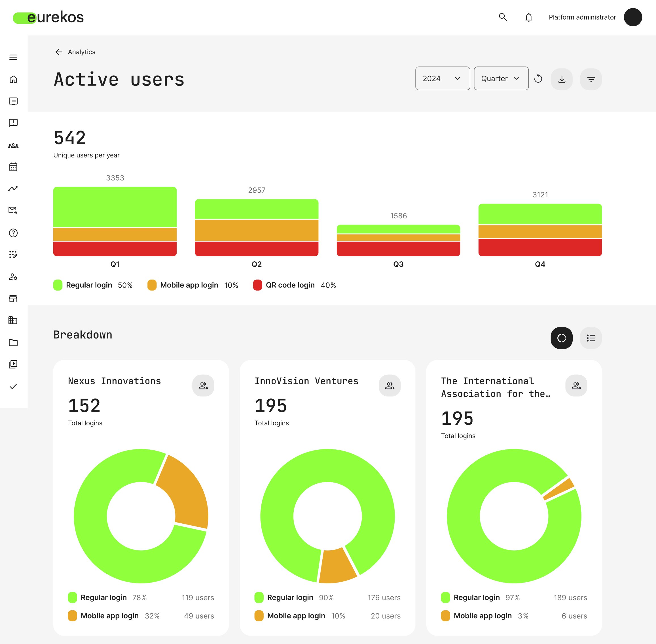The height and width of the screenshot is (644, 656).
Task: Click the refresh data icon
Action: click(538, 79)
